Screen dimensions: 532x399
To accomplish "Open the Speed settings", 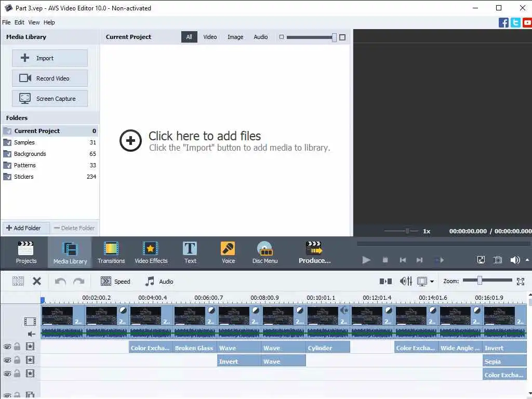I will click(115, 281).
